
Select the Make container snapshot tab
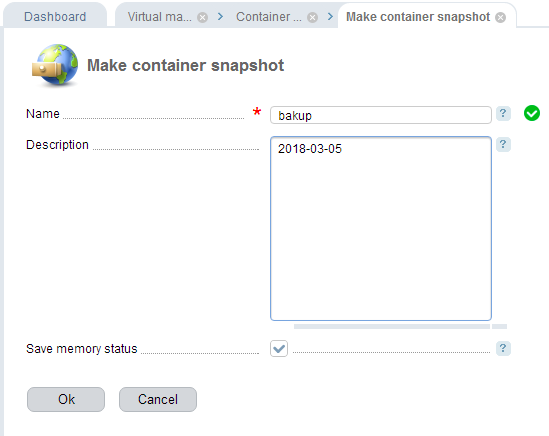click(x=418, y=16)
